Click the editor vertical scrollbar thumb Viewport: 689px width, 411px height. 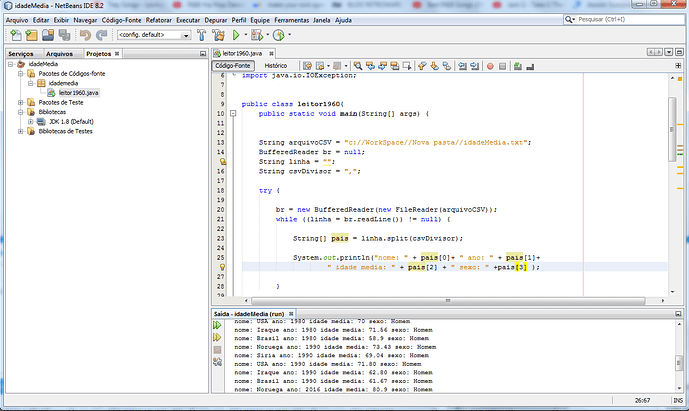pyautogui.click(x=672, y=129)
